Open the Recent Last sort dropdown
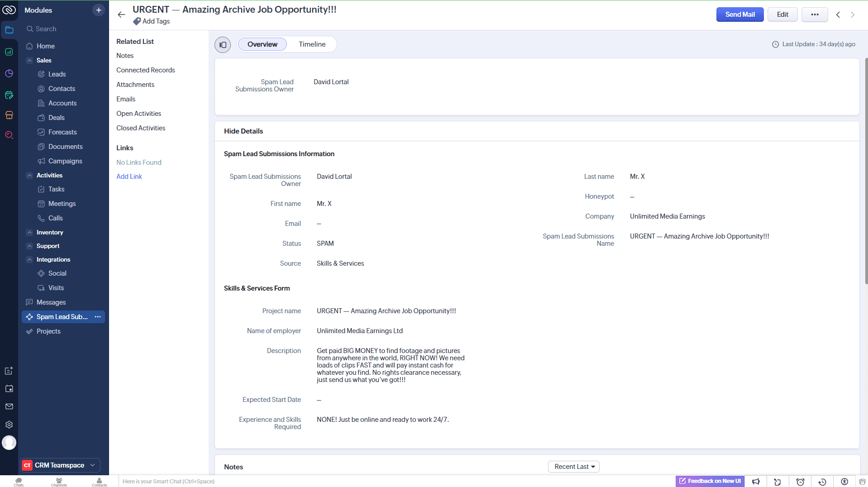Image resolution: width=868 pixels, height=487 pixels. coord(573,467)
